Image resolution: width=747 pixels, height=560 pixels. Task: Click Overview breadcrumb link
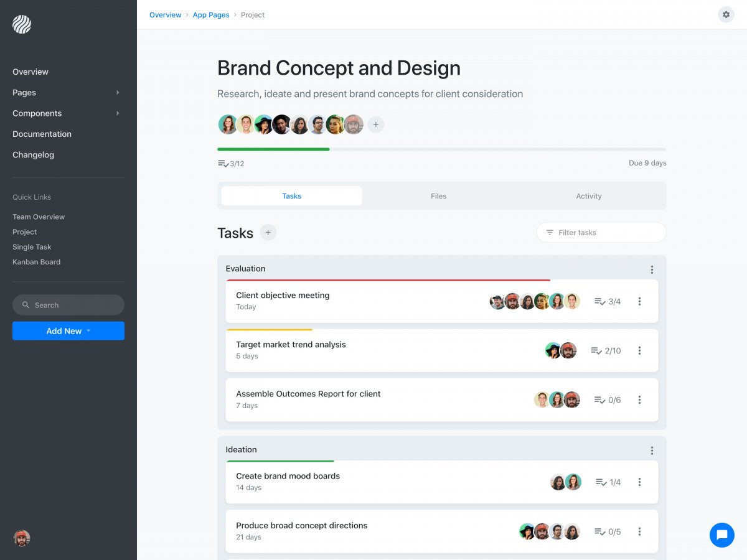(x=166, y=15)
